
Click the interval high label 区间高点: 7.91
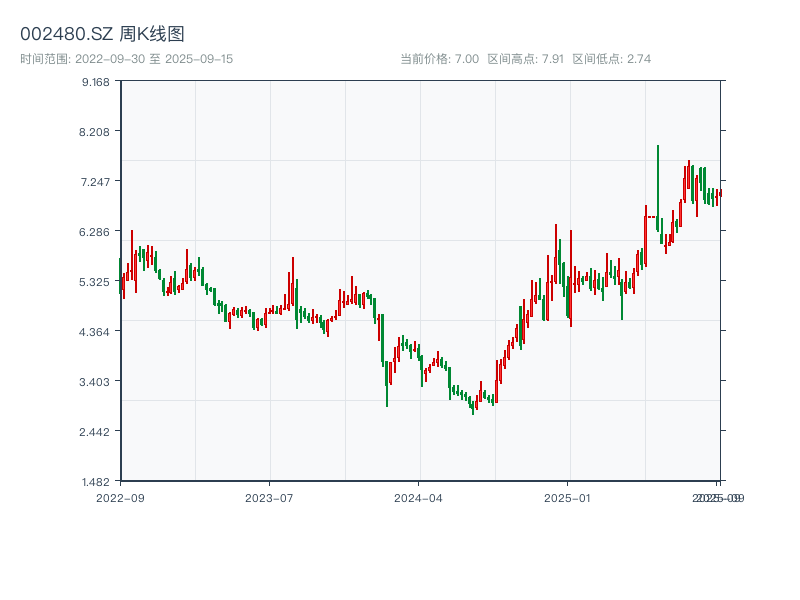click(526, 59)
